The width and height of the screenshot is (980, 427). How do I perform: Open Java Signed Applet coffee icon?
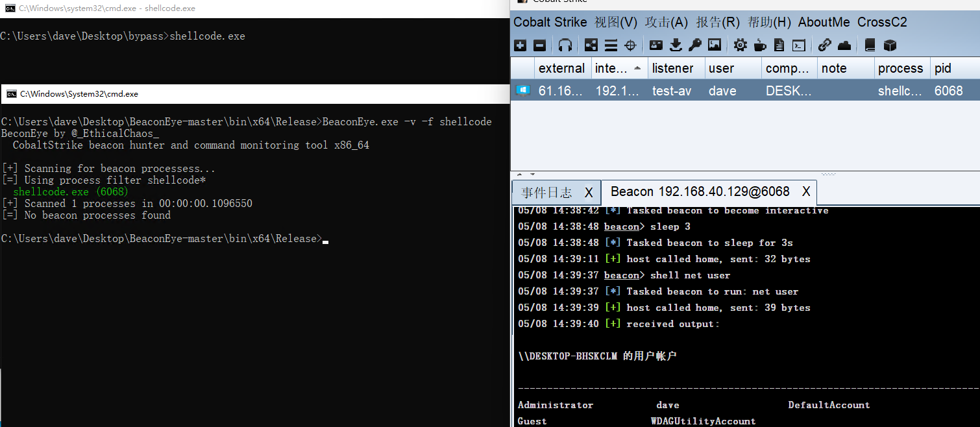click(760, 45)
